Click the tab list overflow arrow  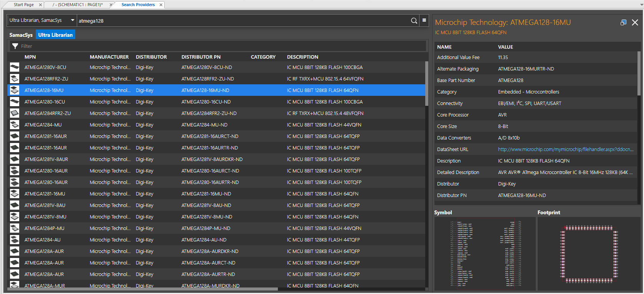(641, 5)
